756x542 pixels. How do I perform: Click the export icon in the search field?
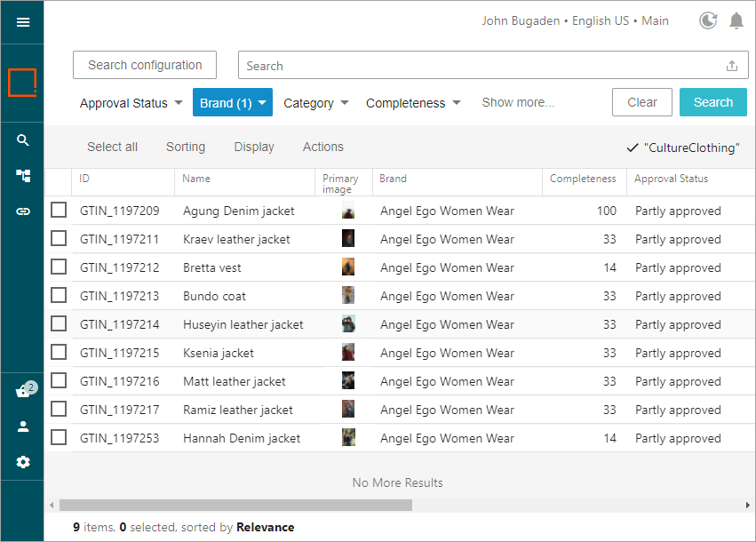pos(732,66)
